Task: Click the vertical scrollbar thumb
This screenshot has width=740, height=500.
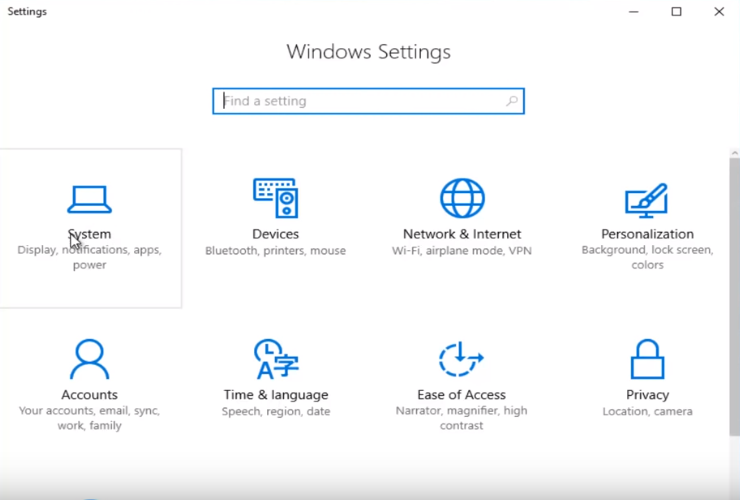Action: tap(734, 297)
